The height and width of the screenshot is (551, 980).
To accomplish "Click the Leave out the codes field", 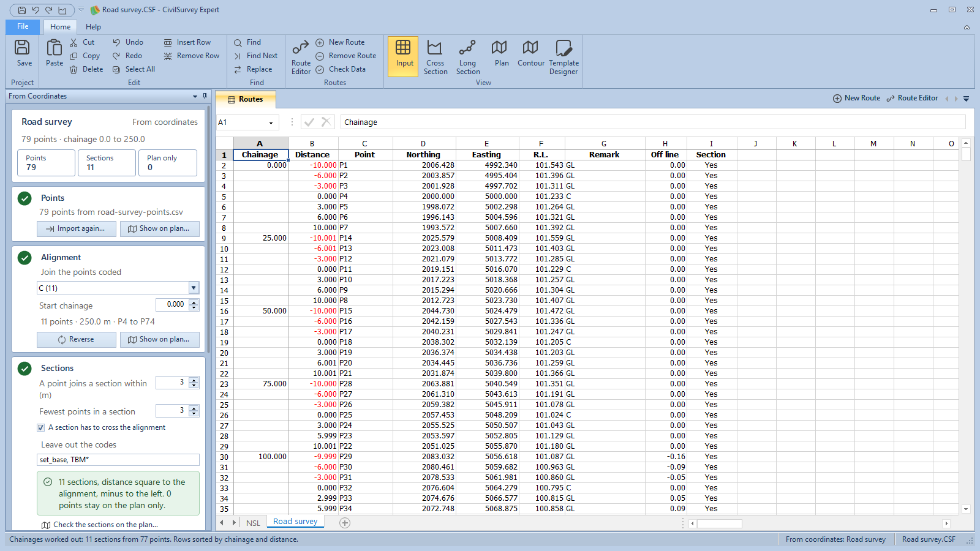I will (x=118, y=460).
